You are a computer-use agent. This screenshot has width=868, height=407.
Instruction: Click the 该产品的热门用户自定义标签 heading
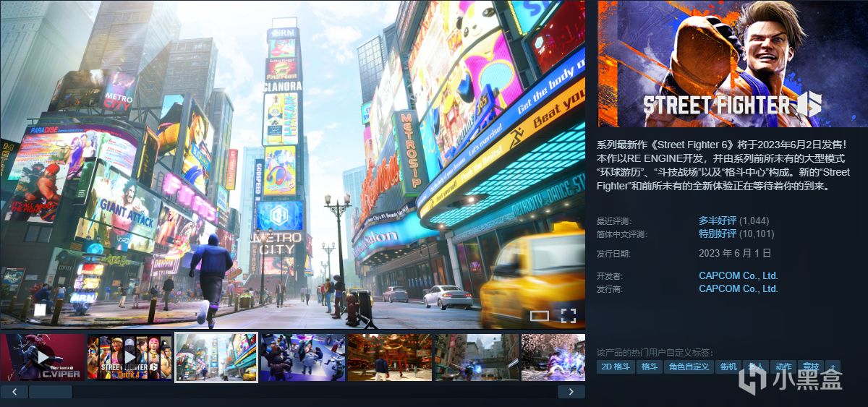[x=655, y=352]
